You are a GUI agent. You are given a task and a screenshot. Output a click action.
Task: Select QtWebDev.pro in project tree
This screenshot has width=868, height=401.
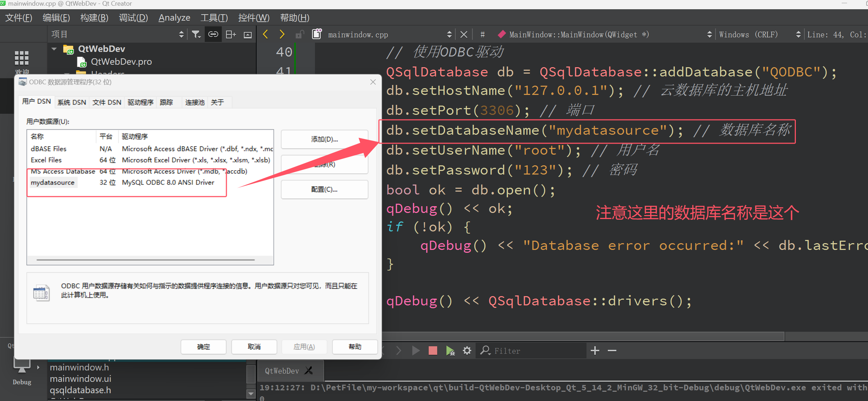coord(121,62)
